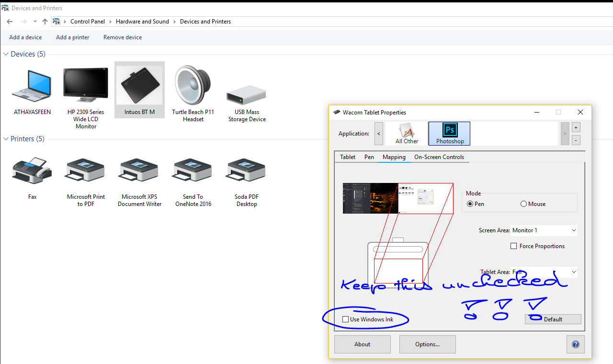
Task: Select Mouse mode radio button
Action: (524, 204)
